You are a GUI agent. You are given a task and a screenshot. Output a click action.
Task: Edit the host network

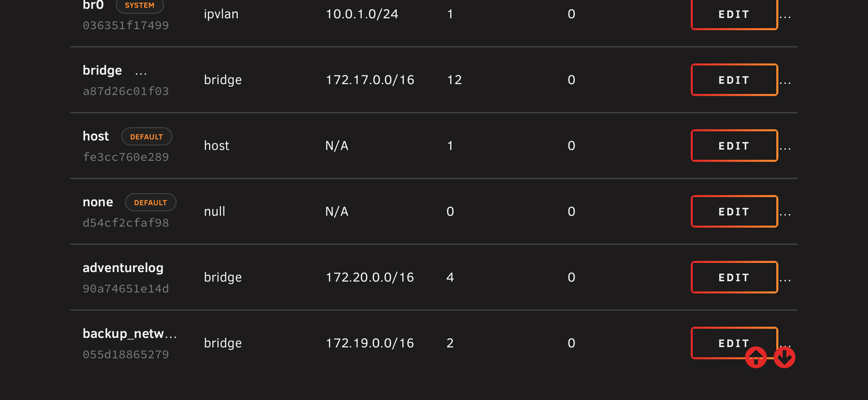(734, 146)
